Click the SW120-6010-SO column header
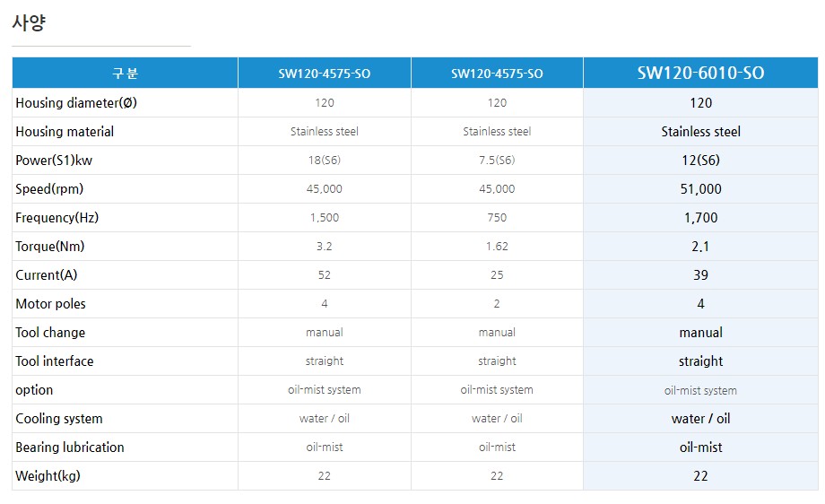Screen dimensions: 825x504 [x=700, y=74]
